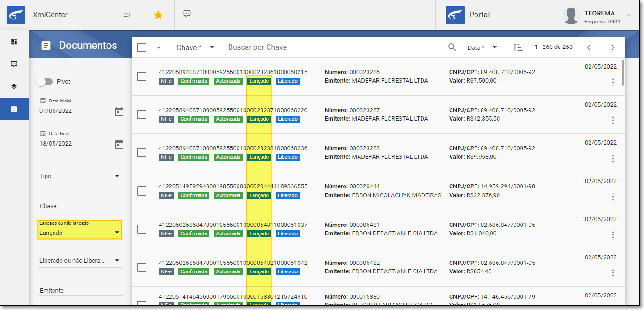Click Liberado tag on document 000006482
644x310 pixels.
click(288, 271)
